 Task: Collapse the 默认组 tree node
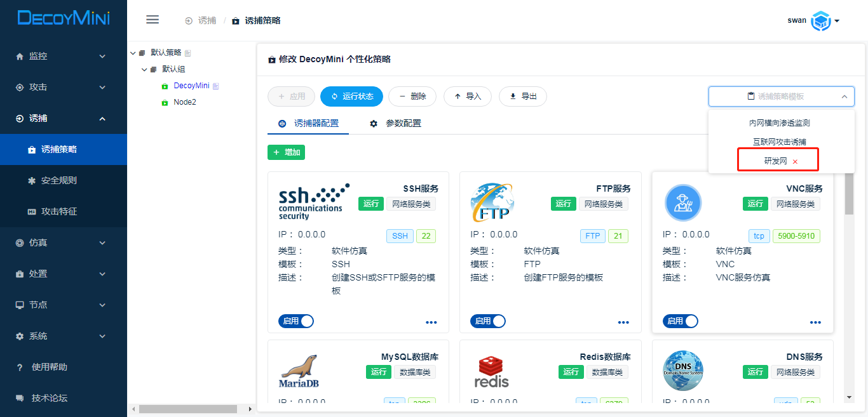[x=144, y=69]
